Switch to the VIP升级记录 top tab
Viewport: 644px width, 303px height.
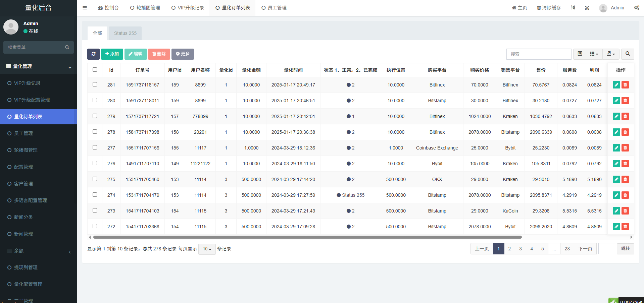coord(188,8)
